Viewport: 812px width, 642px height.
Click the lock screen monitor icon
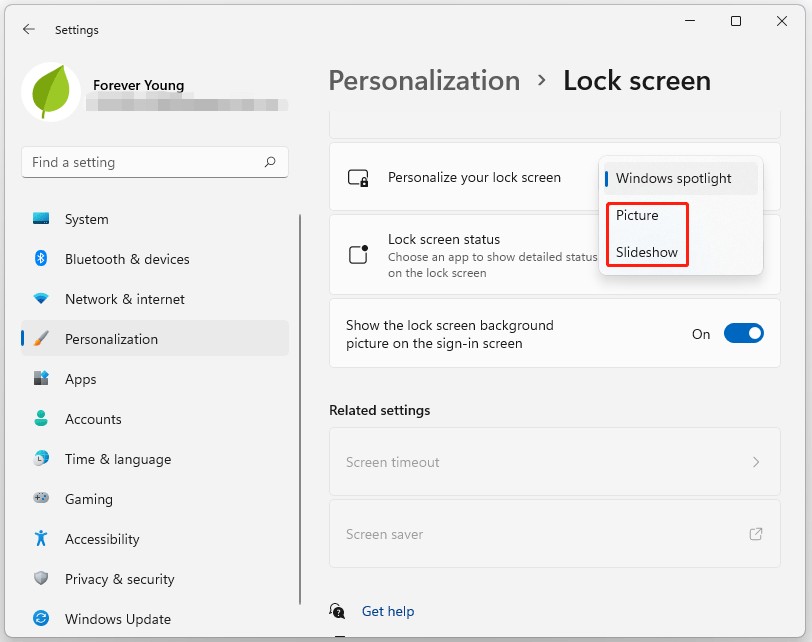(x=358, y=178)
